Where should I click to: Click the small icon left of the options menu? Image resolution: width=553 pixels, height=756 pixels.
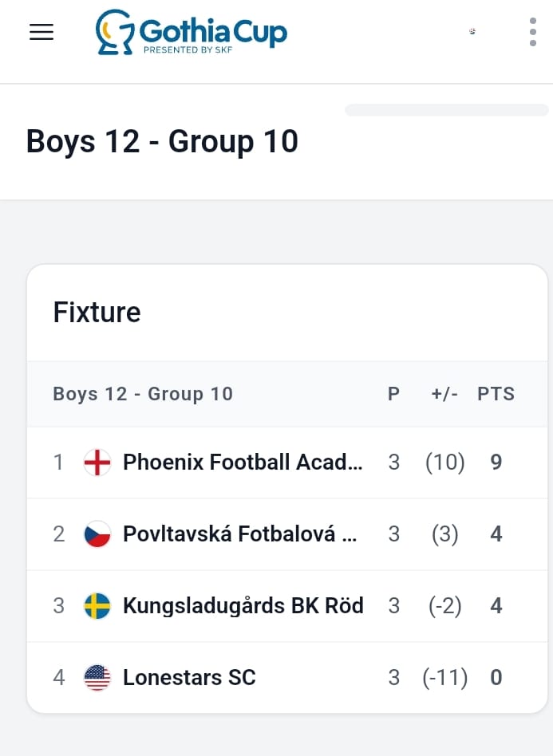click(x=472, y=32)
